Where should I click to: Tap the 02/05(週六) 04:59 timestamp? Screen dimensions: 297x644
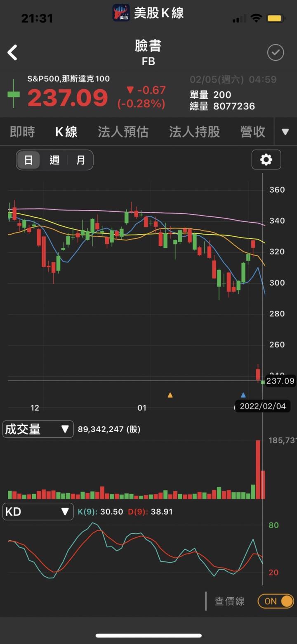coord(233,79)
